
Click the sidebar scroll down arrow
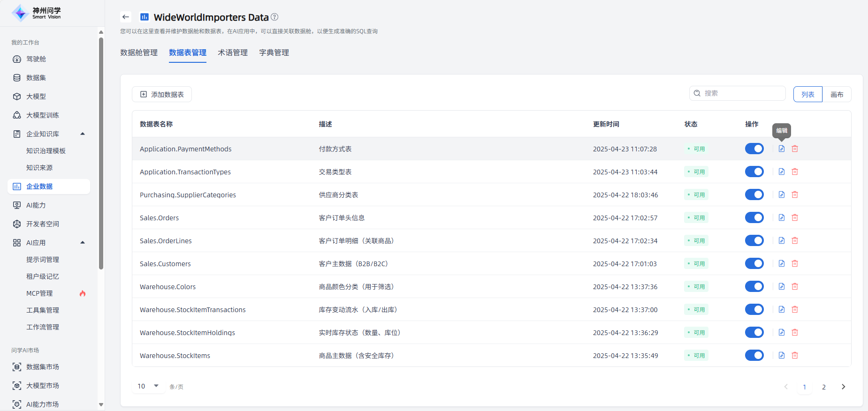101,405
